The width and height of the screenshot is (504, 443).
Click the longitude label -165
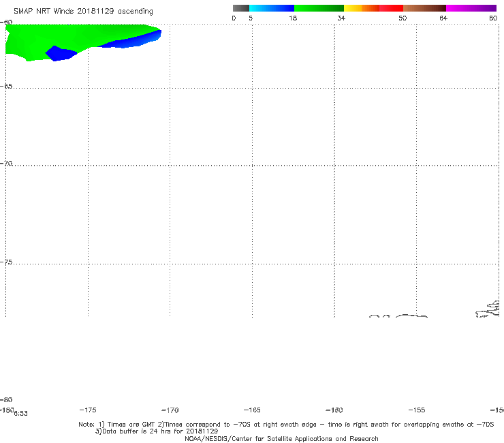coord(252,410)
